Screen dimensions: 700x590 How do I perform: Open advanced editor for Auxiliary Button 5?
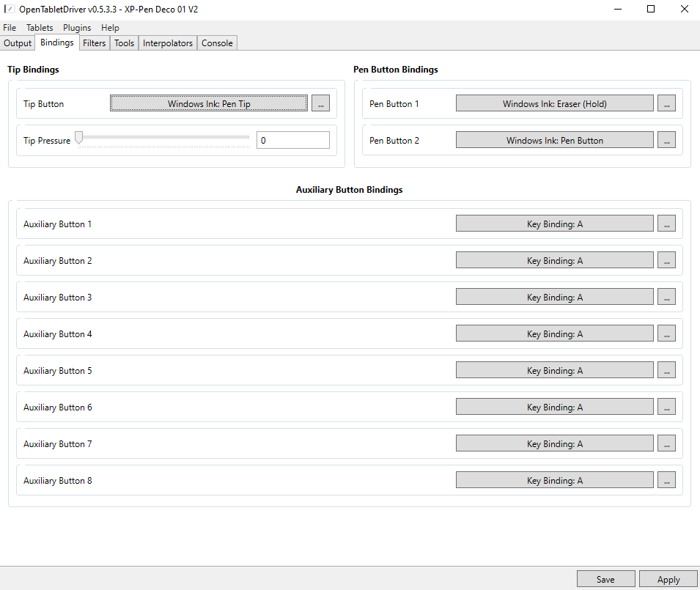666,370
